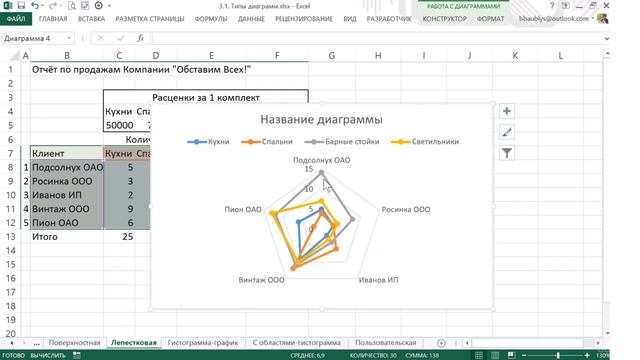The width and height of the screenshot is (640, 360).
Task: Switch to the ГЛАВНАЯ ribbon tab
Action: pyautogui.click(x=53, y=19)
